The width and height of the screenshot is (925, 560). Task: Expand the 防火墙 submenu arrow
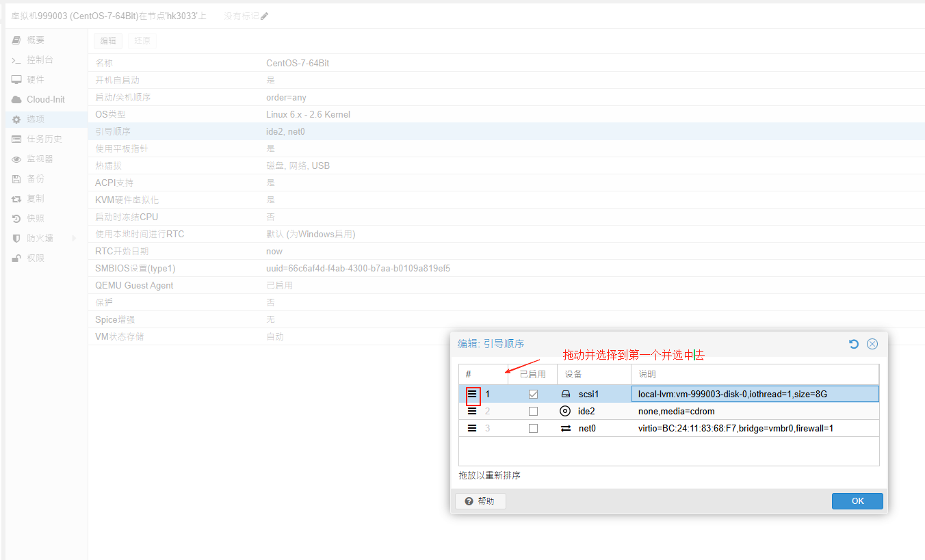74,238
